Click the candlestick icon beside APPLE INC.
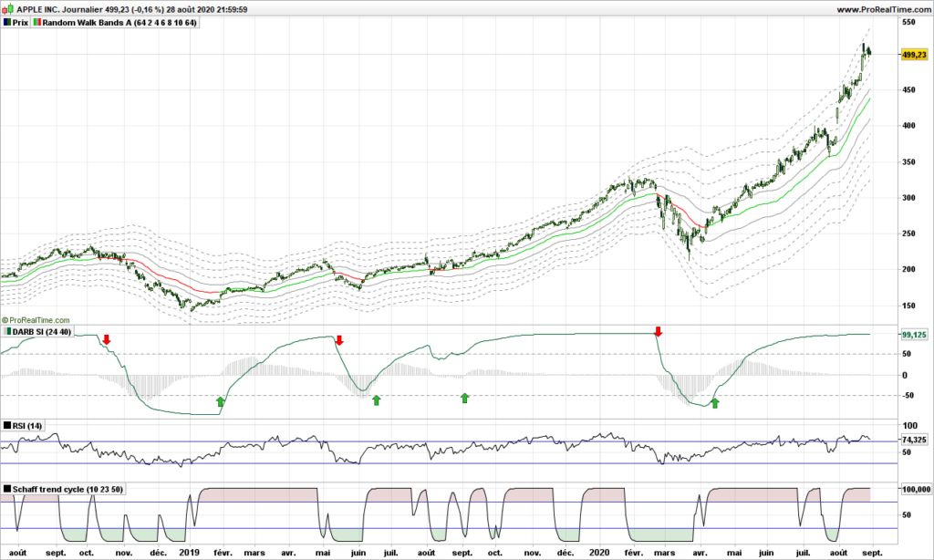934x560 pixels. (x=8, y=9)
